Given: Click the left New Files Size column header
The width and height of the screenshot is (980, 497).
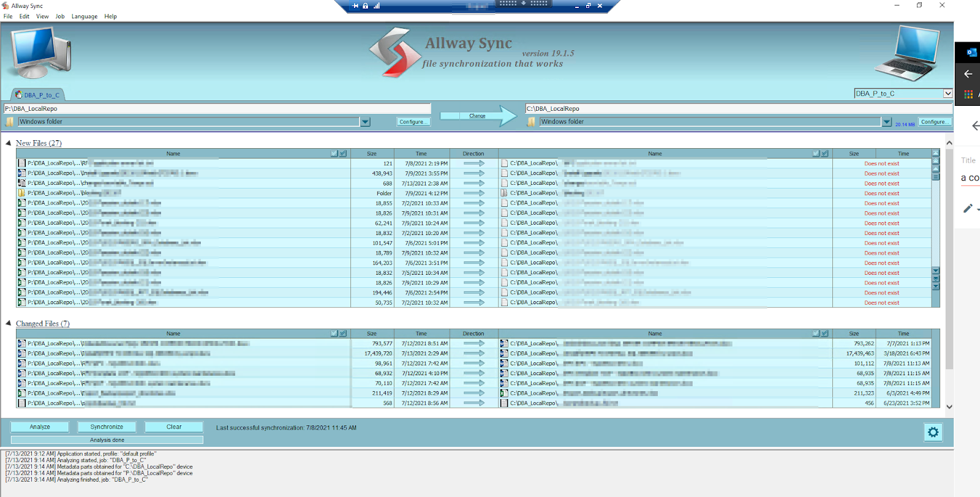Looking at the screenshot, I should point(372,154).
